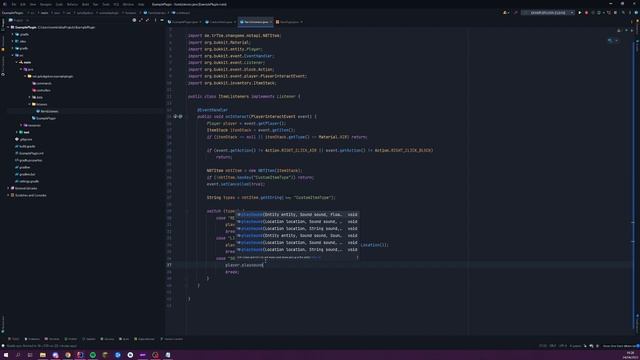Expand the External Libraries node
This screenshot has height=360, width=640.
click(x=8, y=188)
